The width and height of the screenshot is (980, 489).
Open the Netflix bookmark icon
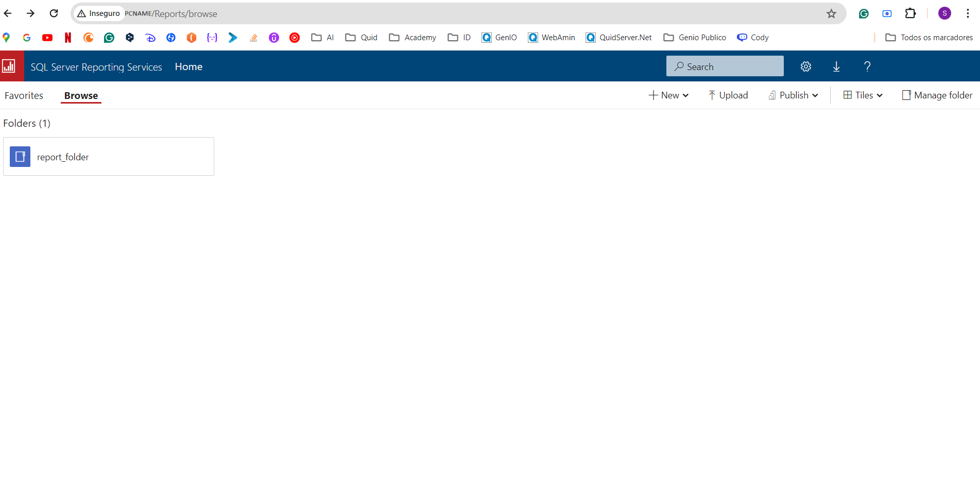pyautogui.click(x=68, y=37)
